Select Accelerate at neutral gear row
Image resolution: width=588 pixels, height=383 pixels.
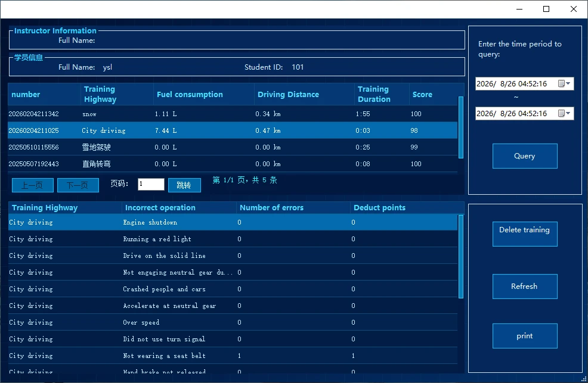point(233,306)
